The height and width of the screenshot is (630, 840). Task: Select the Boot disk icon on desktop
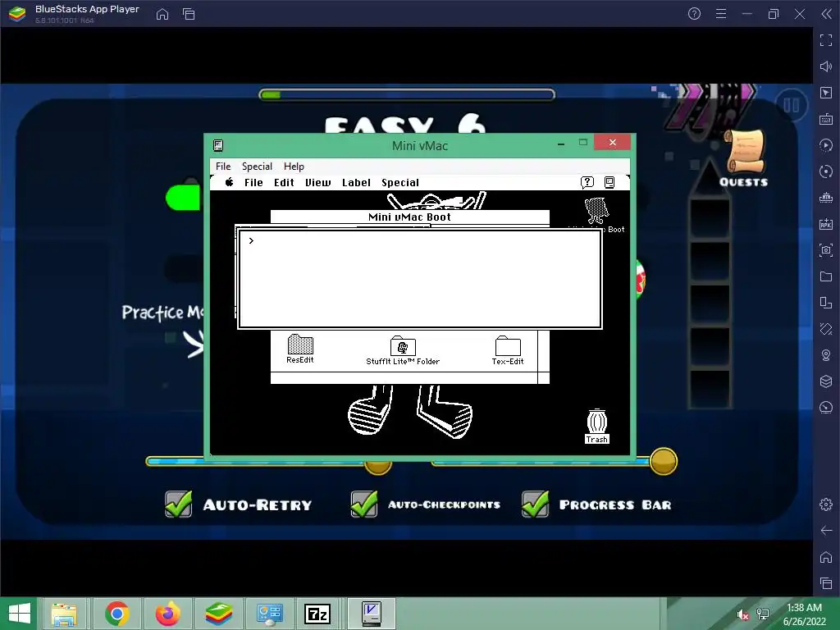[x=596, y=211]
